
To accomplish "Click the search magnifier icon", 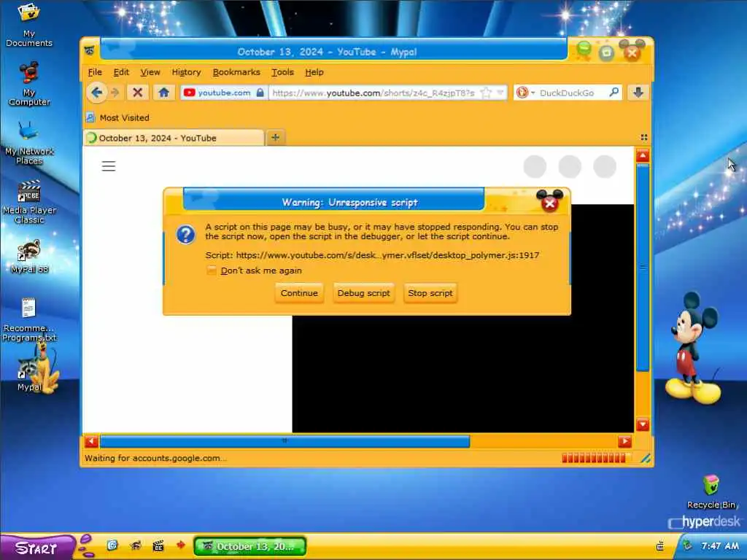I will click(x=614, y=92).
